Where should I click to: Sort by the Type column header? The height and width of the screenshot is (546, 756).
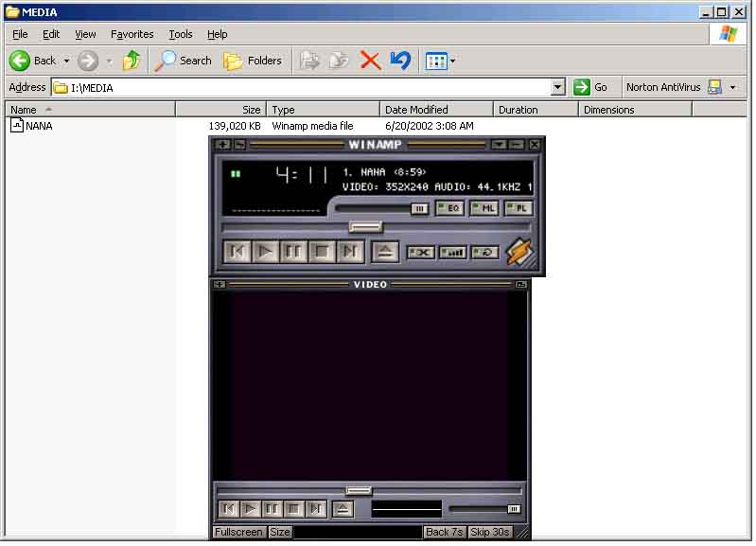pyautogui.click(x=324, y=110)
